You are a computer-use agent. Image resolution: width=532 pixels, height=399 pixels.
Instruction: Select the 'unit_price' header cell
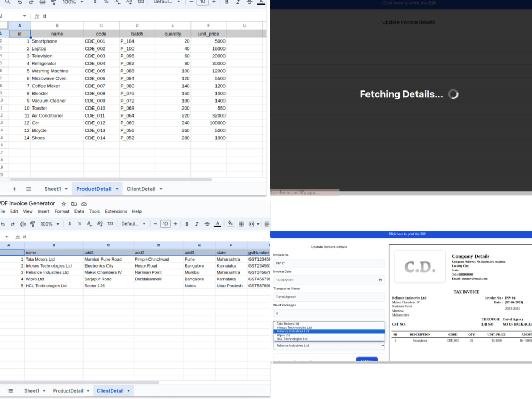(x=209, y=34)
